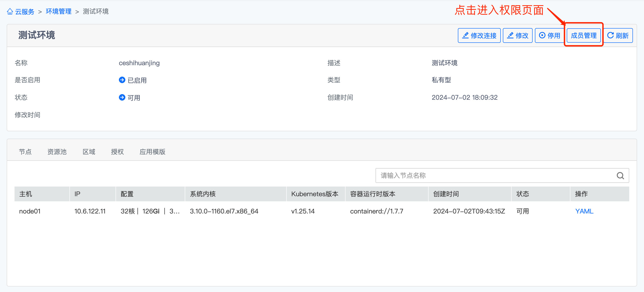
Task: Click the 测试环境 panel title
Action: coord(36,35)
